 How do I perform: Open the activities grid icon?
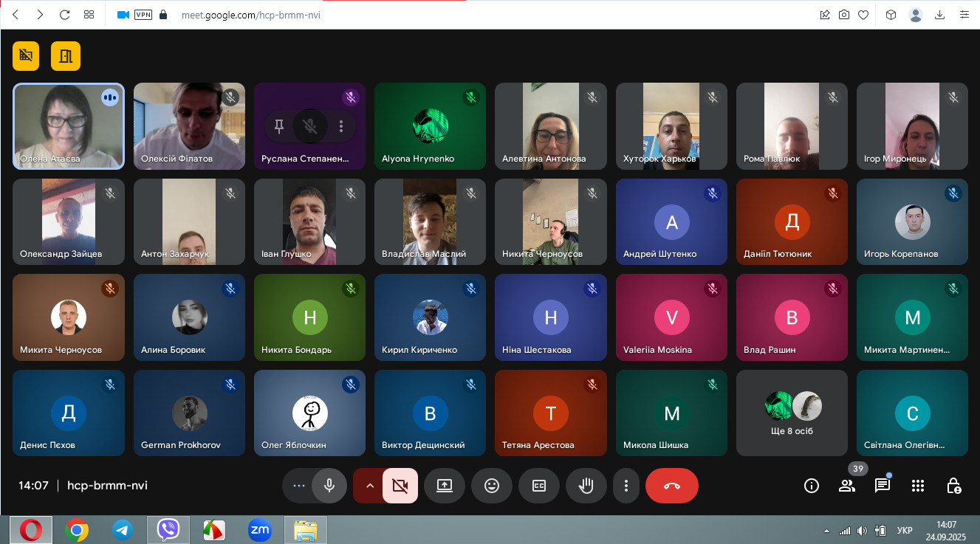pyautogui.click(x=918, y=486)
